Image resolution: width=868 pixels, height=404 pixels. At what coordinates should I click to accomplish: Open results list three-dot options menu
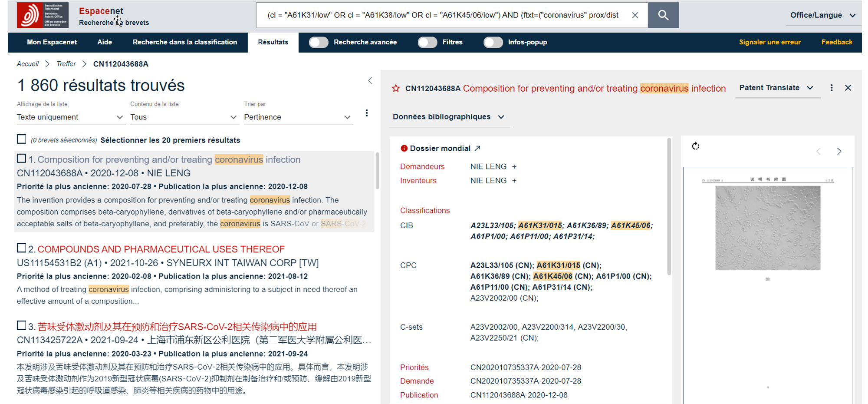367,113
